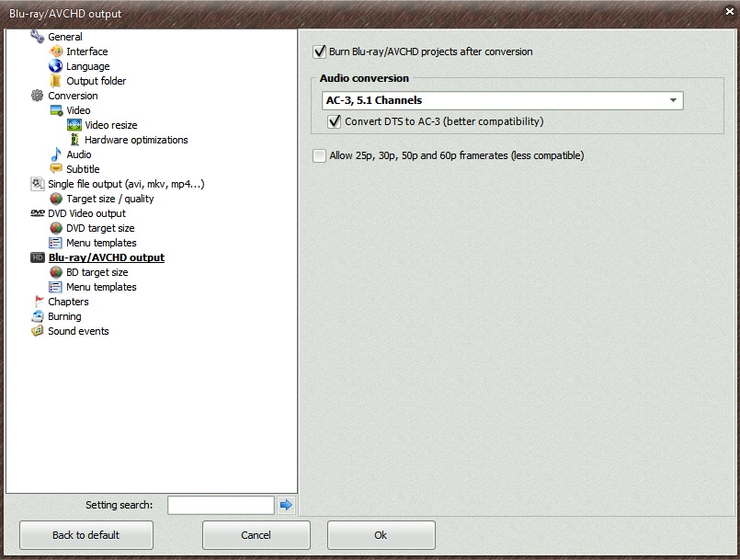740x560 pixels.
Task: Click the DVD Video output logo icon
Action: [x=38, y=213]
